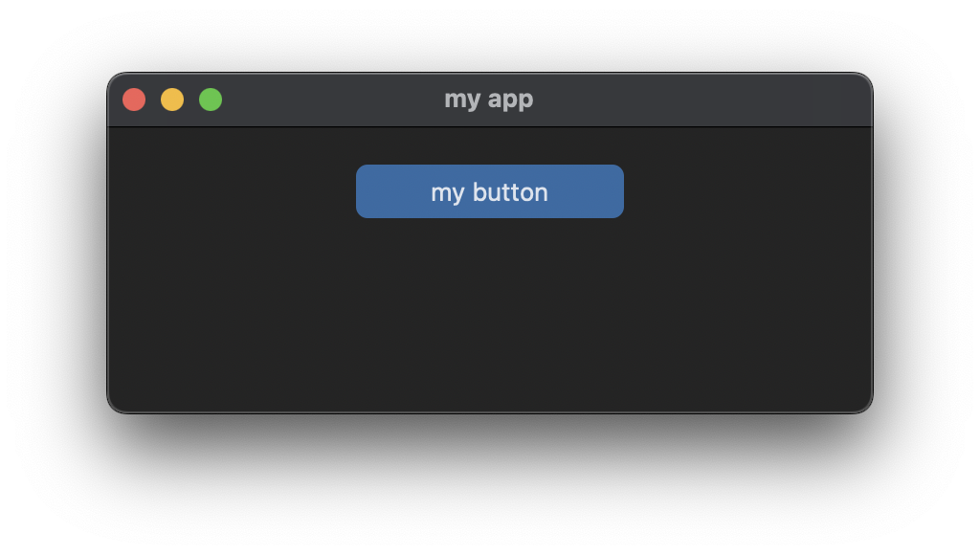Screen dimensions: 980x555
Task: Click the dark background left of my button
Action: click(x=239, y=191)
